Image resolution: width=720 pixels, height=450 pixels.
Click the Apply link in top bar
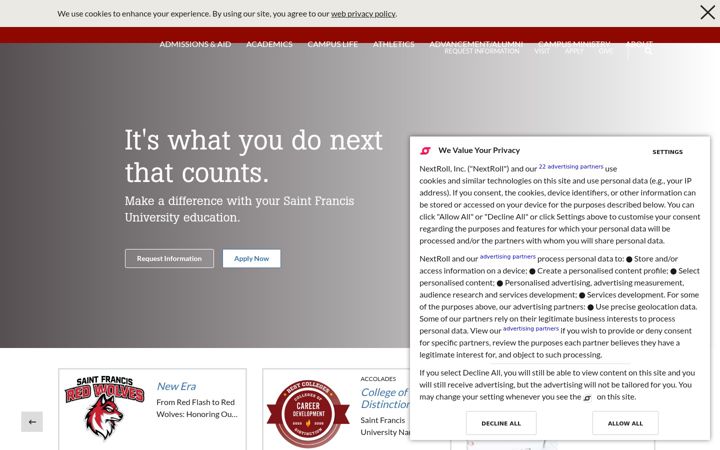(x=574, y=51)
